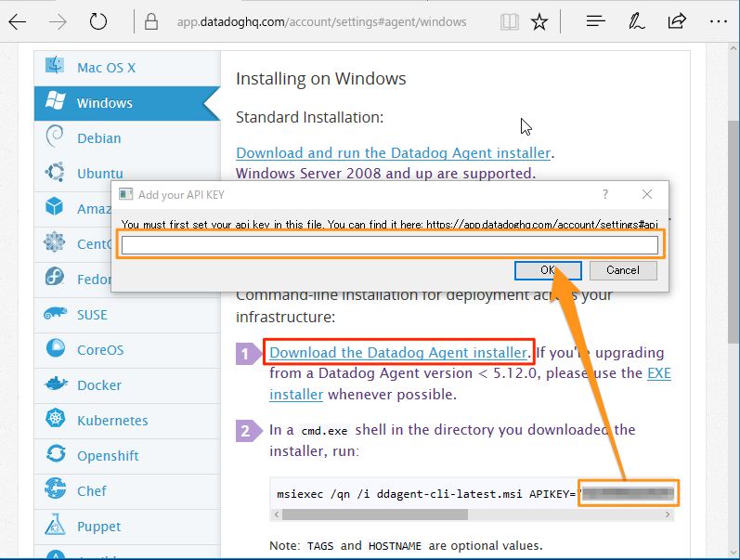740x560 pixels.
Task: Open reading view book icon
Action: (x=510, y=21)
